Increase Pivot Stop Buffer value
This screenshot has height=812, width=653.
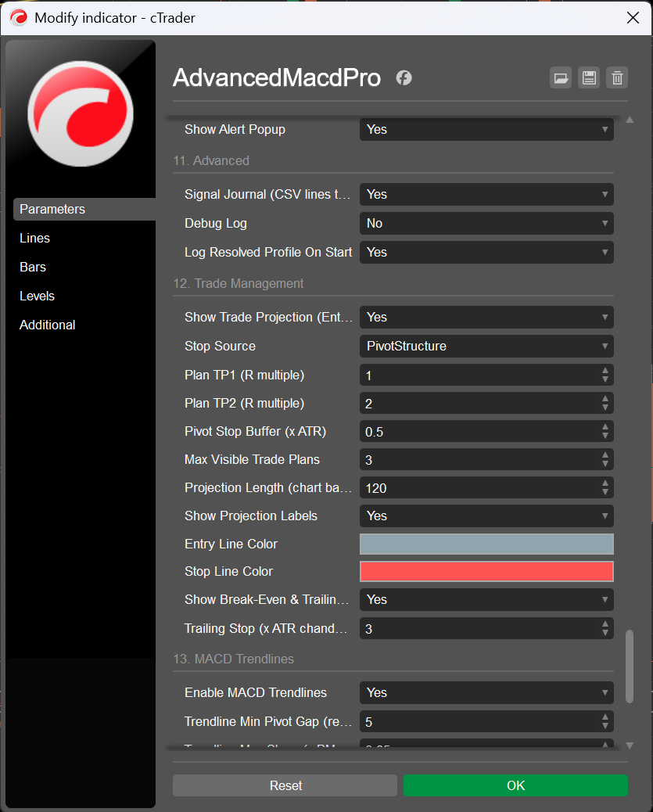[605, 426]
